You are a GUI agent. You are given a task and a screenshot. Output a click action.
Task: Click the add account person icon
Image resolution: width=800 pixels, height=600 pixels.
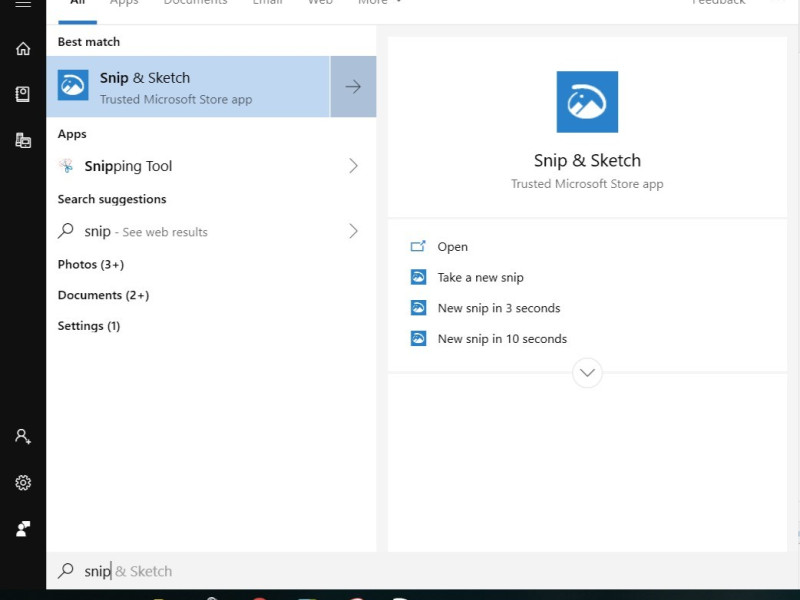[23, 436]
